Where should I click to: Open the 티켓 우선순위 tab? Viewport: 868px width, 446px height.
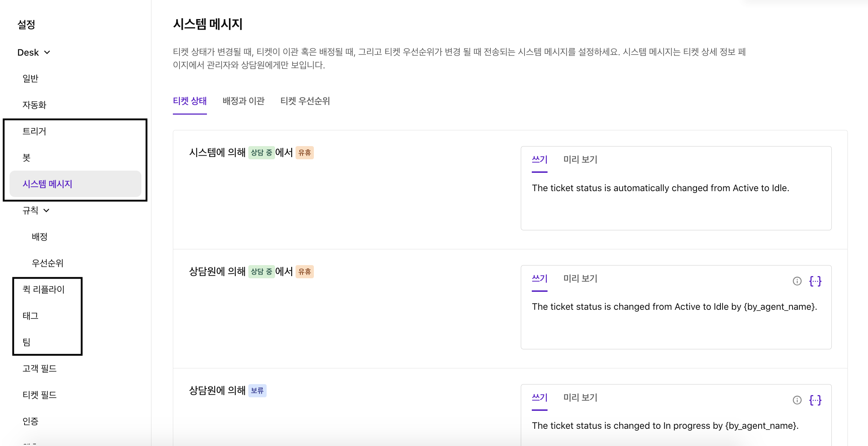(305, 101)
